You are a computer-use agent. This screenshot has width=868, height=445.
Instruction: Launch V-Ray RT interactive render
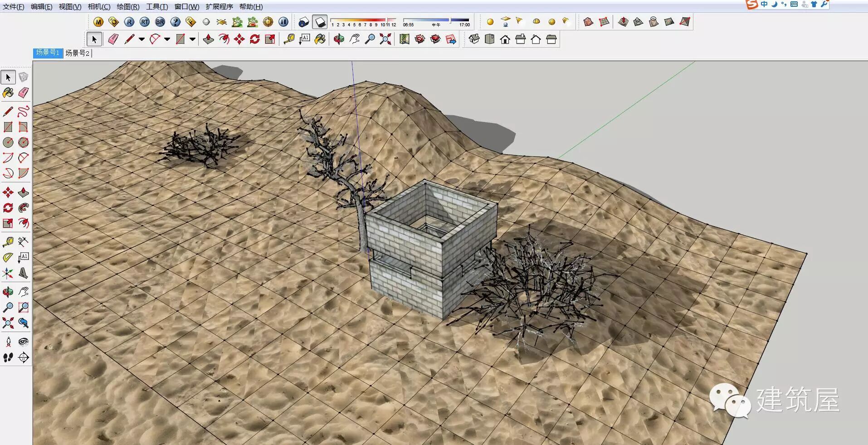point(145,22)
